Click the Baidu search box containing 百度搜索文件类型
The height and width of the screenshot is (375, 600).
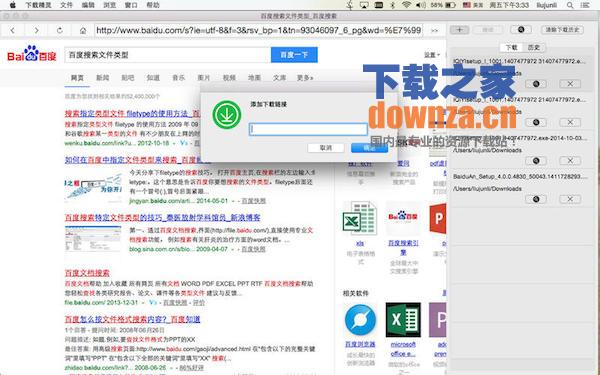(x=168, y=55)
